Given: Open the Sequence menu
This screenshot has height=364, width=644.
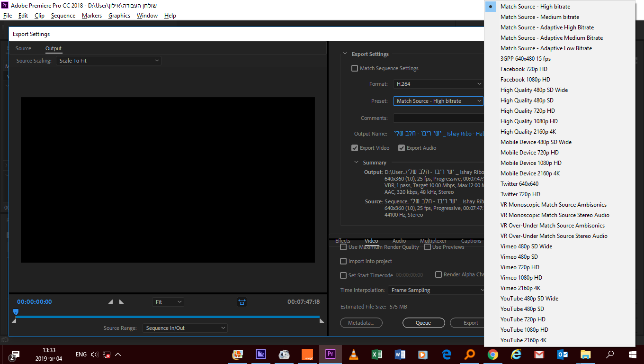Looking at the screenshot, I should 63,16.
